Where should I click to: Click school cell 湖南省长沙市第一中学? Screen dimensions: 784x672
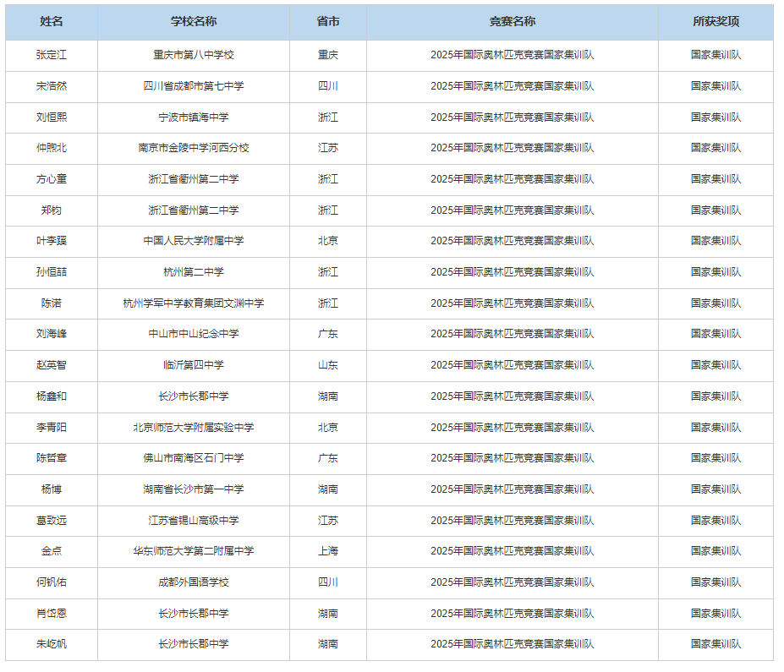(x=194, y=489)
